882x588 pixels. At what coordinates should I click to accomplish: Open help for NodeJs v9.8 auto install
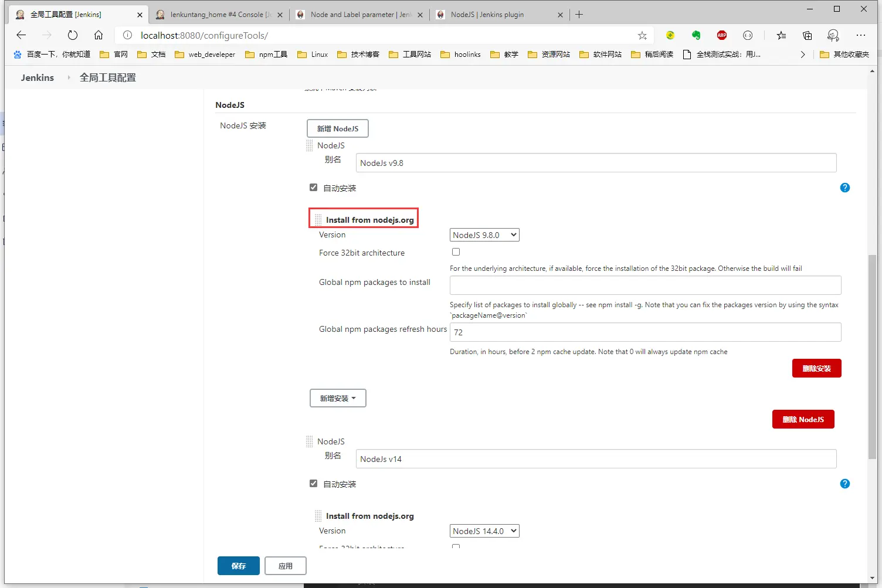(x=844, y=188)
